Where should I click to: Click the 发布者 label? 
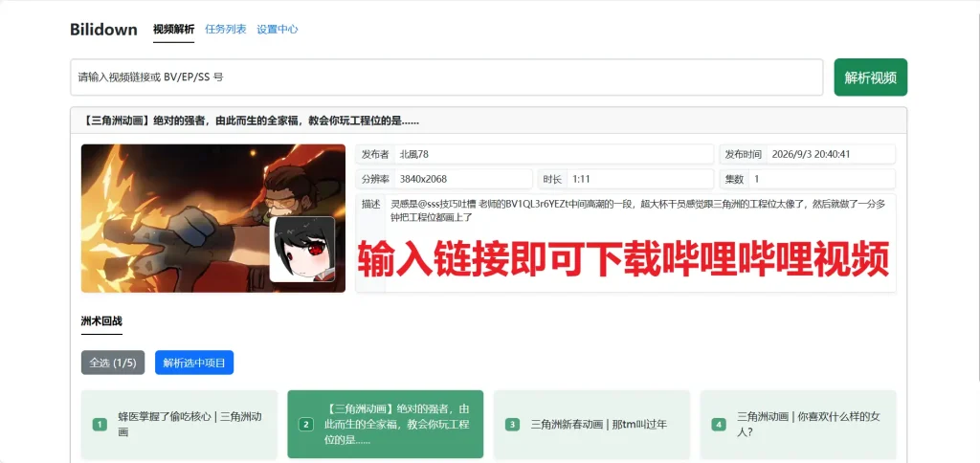coord(375,154)
